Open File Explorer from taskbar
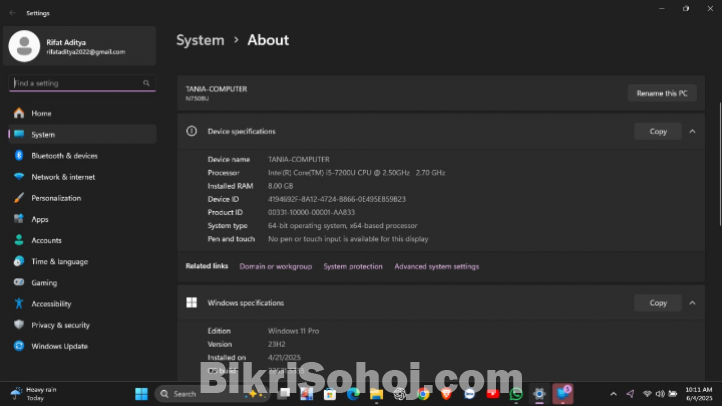The image size is (722, 406). click(x=376, y=394)
